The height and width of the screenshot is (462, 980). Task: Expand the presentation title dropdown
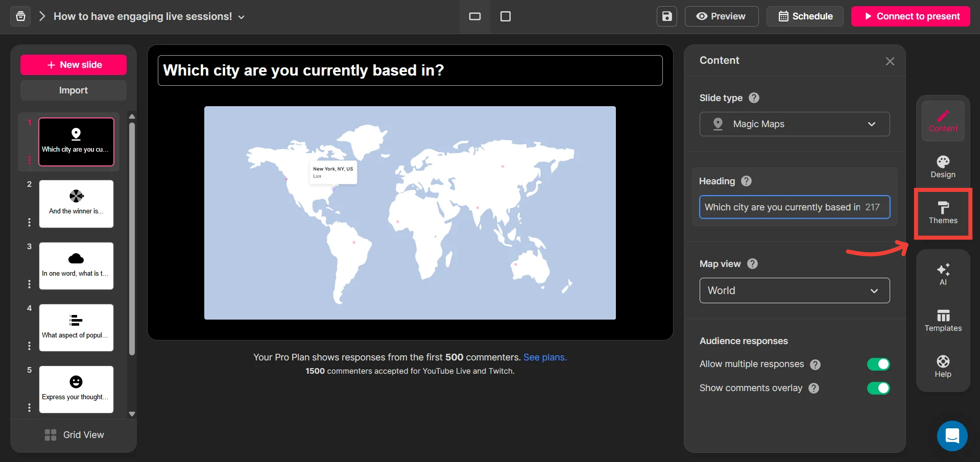[x=242, y=17]
